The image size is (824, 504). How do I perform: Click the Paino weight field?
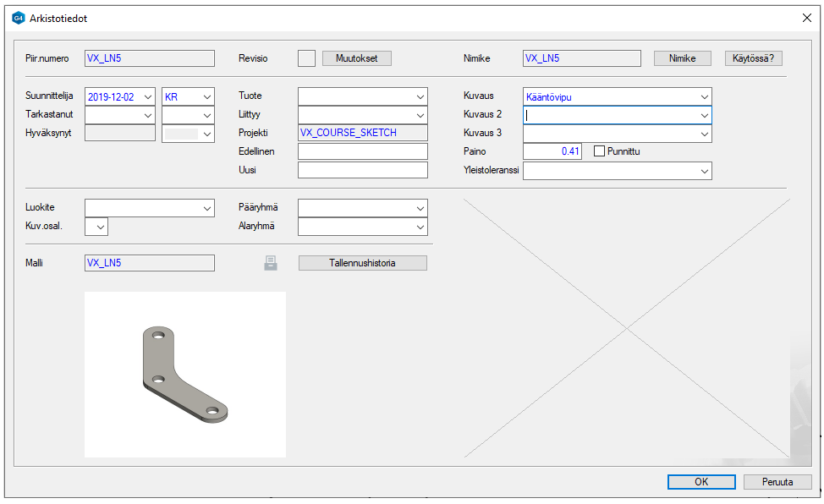tap(552, 151)
